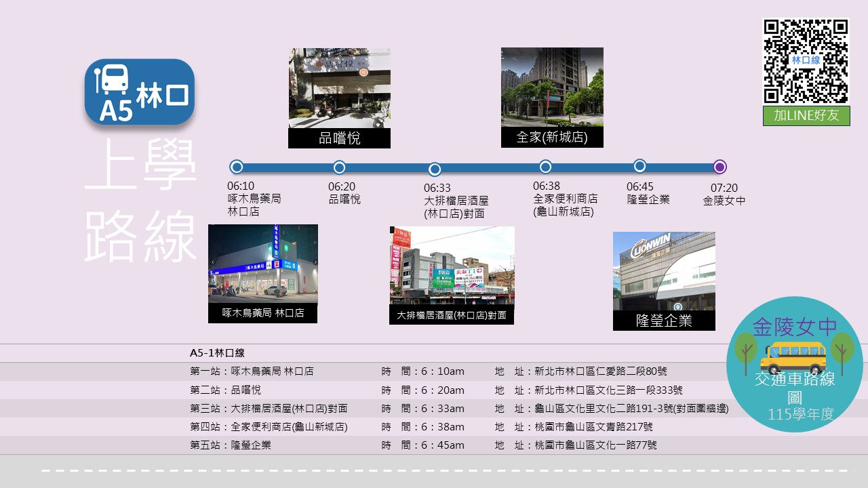Click the A5 林口 bus route badge
Viewport: 868px width, 488px height.
click(140, 92)
